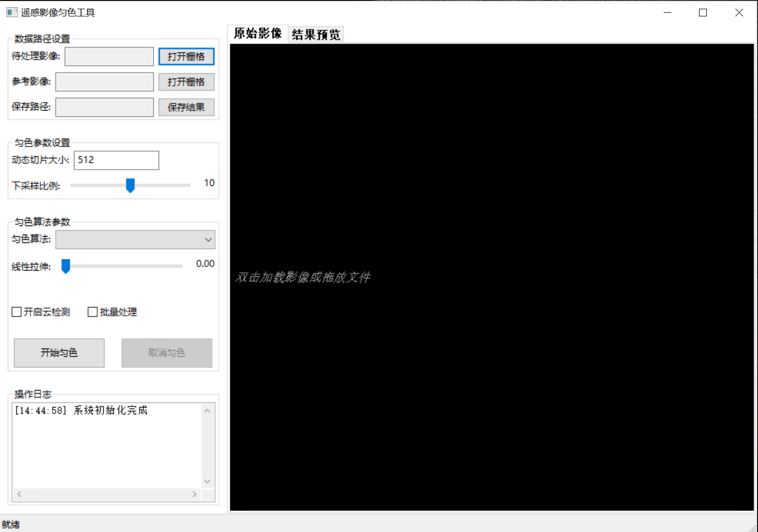
Task: Click the 打开栅格 button for 待处理影像
Action: tap(186, 56)
